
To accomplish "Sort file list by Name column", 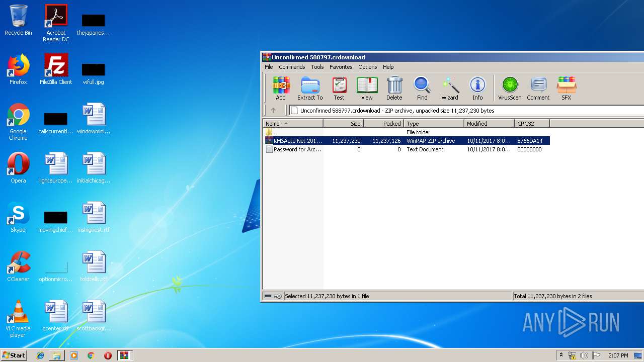I will tap(293, 123).
